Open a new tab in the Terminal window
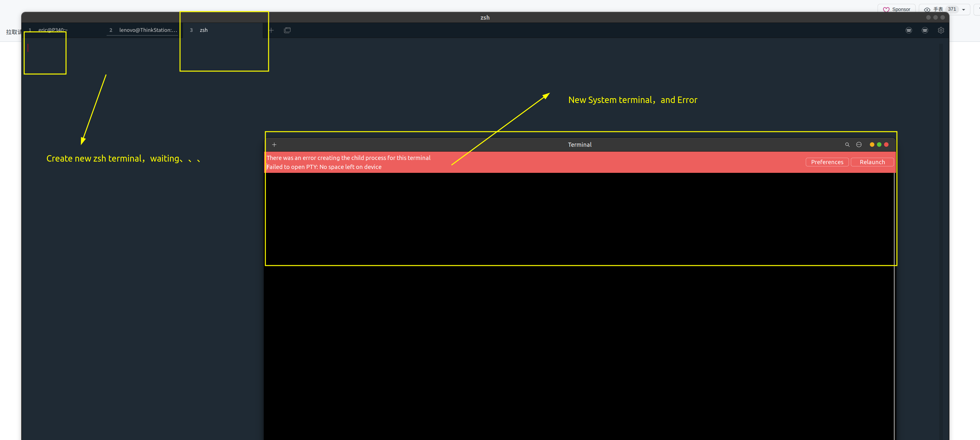The image size is (980, 440). pyautogui.click(x=274, y=145)
